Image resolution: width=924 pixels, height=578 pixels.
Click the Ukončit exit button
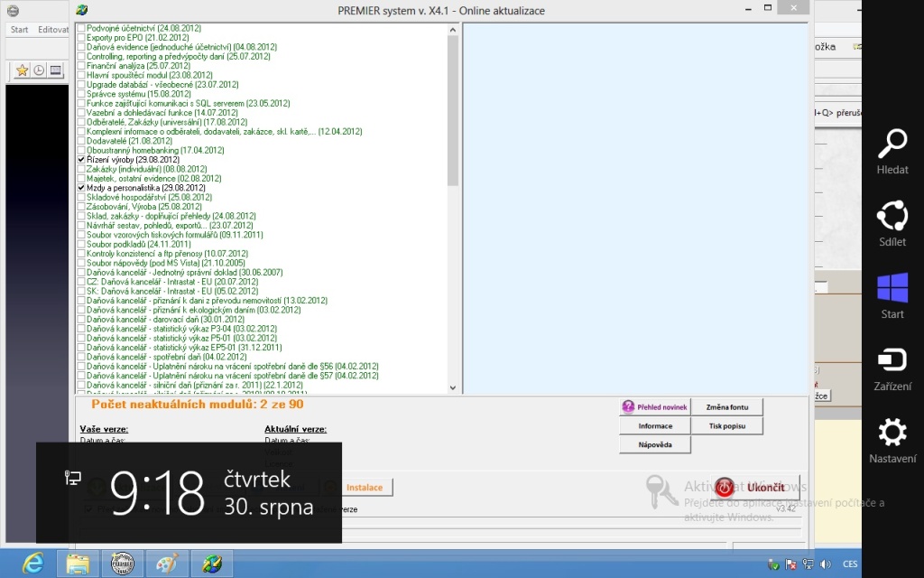pyautogui.click(x=755, y=487)
